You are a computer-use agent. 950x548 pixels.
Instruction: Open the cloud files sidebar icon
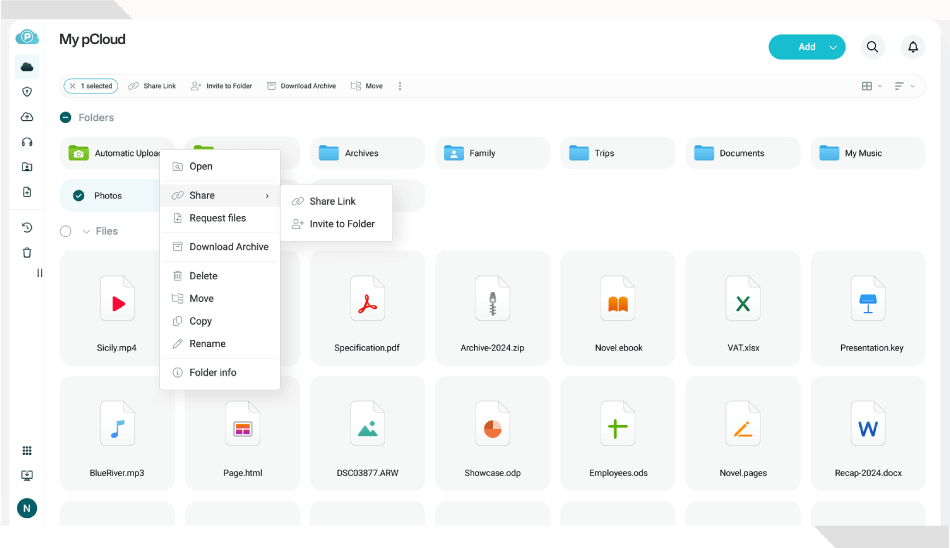(x=27, y=67)
